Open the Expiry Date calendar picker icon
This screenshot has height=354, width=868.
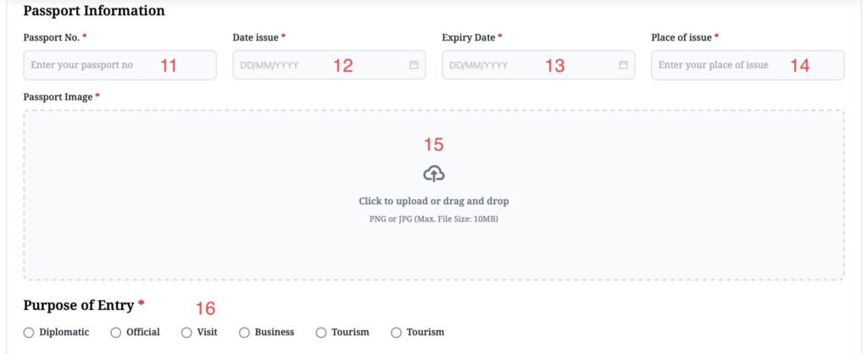[623, 65]
